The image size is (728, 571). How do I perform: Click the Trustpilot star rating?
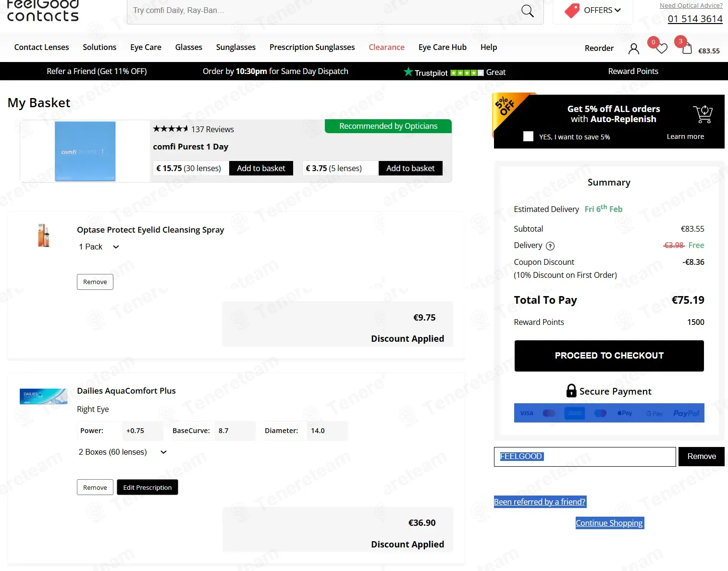[467, 73]
